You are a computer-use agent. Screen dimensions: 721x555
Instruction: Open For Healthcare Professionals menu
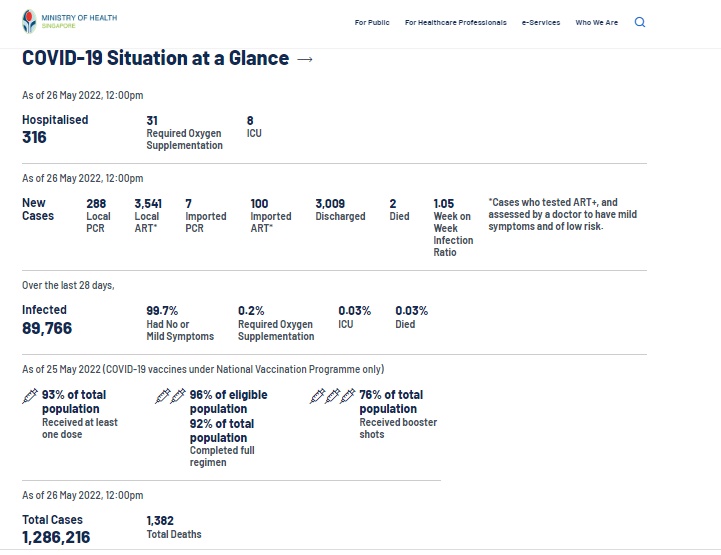click(455, 22)
